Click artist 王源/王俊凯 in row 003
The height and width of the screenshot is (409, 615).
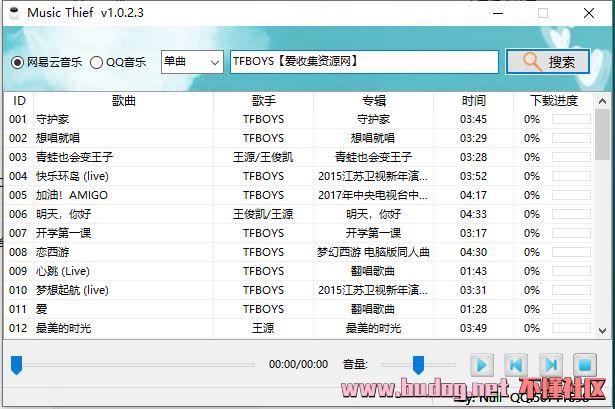(x=263, y=157)
